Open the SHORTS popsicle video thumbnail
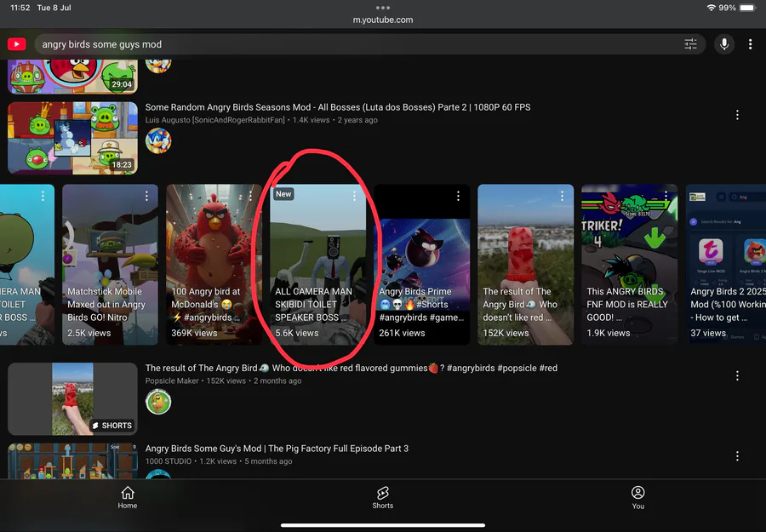 [73, 398]
